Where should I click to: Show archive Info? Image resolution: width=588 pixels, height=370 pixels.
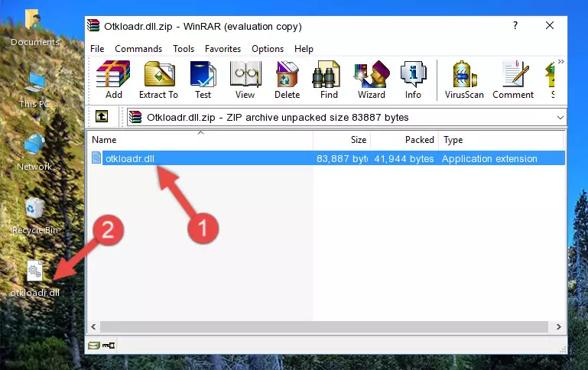(413, 80)
